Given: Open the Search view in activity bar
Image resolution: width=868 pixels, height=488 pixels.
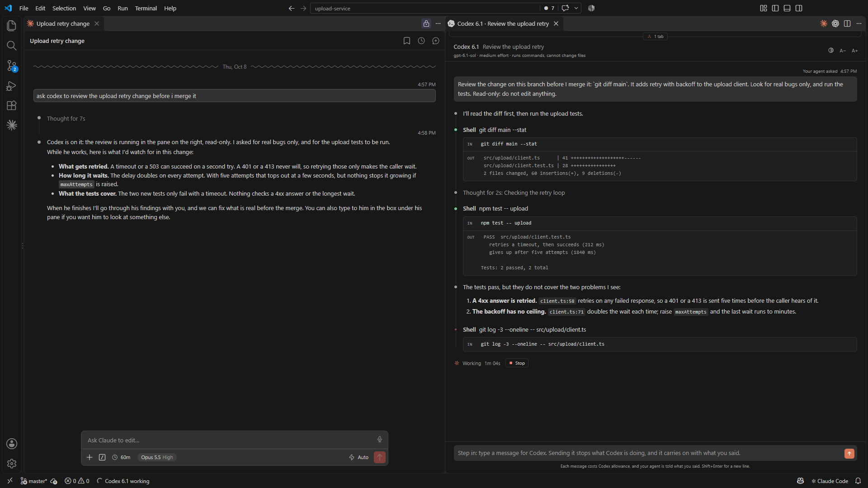Looking at the screenshot, I should coord(12,46).
